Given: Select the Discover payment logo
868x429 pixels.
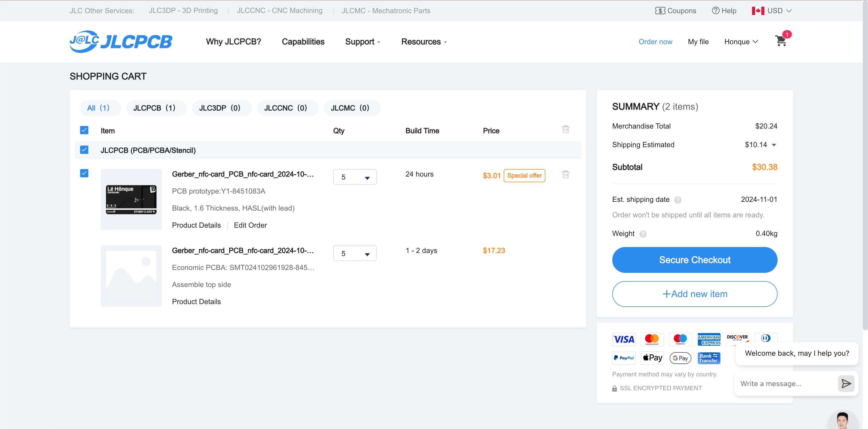Looking at the screenshot, I should click(737, 338).
